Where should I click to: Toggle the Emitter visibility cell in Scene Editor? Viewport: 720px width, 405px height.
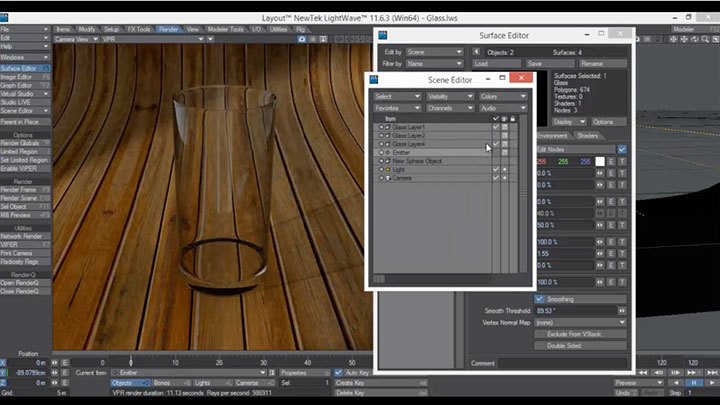point(504,152)
